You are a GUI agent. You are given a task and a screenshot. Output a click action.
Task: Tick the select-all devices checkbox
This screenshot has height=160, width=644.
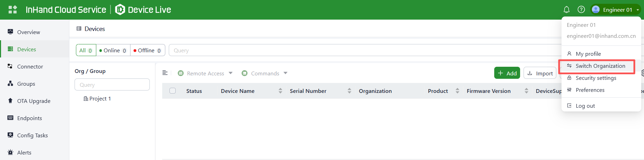[x=173, y=91]
